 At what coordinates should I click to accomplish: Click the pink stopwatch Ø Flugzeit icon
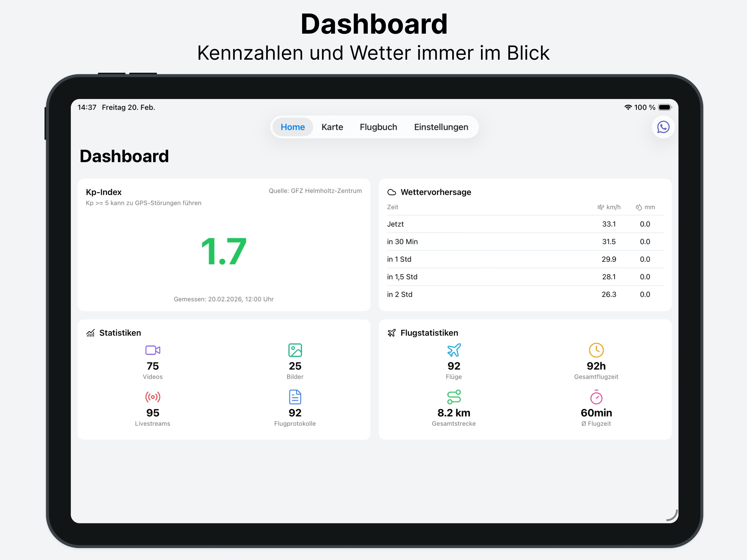(x=596, y=397)
